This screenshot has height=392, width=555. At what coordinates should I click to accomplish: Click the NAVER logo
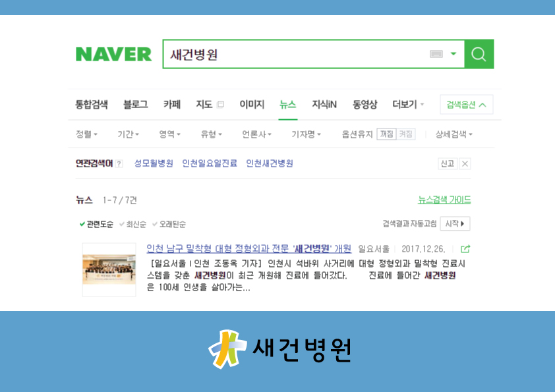click(x=113, y=54)
